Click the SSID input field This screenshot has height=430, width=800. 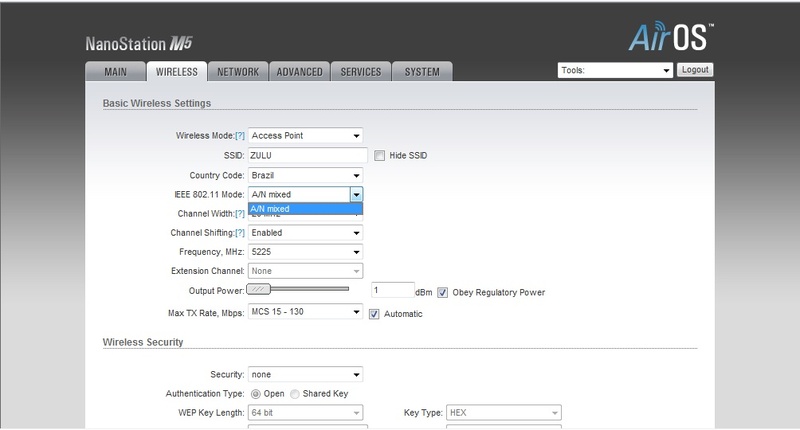click(x=307, y=156)
